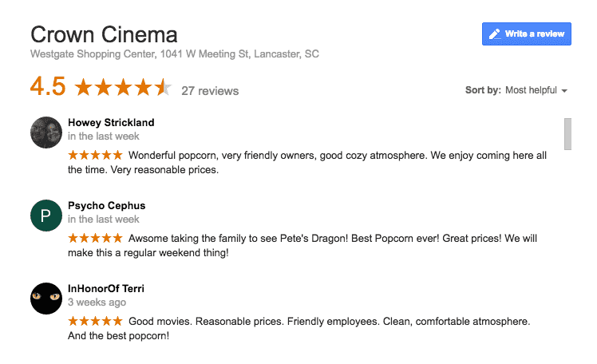Viewport: 597px width, 364px height.
Task: Click InHonorOf Terri's cat-eyes avatar
Action: pos(46,298)
